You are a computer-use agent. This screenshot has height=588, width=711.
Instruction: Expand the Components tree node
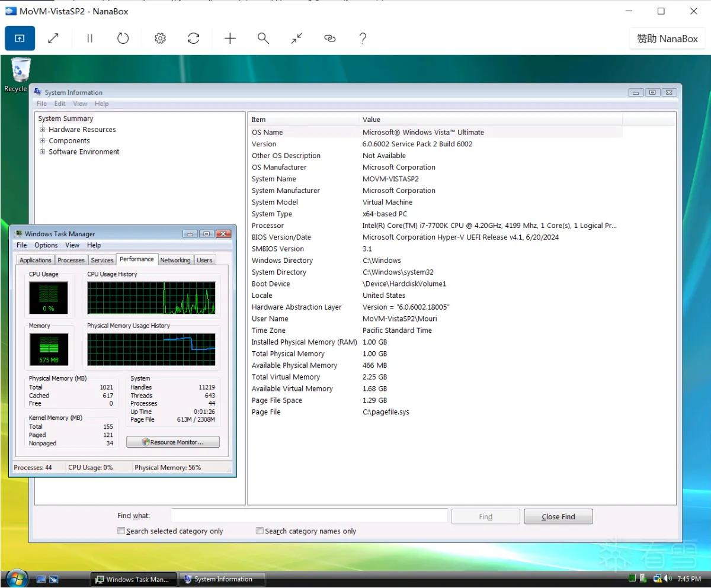43,141
